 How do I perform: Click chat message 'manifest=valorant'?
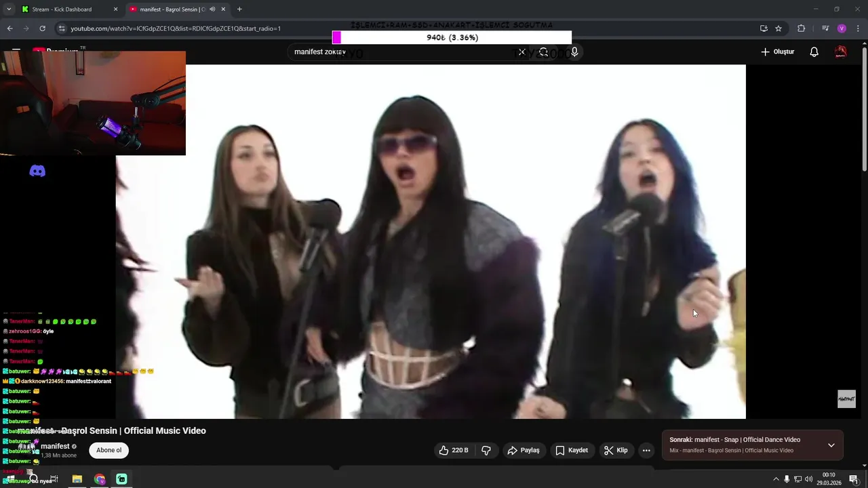point(88,381)
